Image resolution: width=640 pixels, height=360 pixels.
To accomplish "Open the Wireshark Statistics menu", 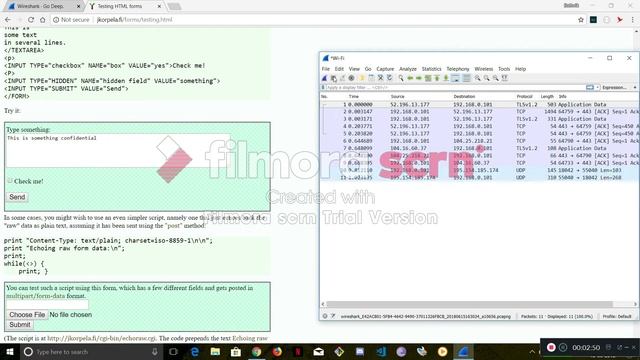I will (x=431, y=69).
